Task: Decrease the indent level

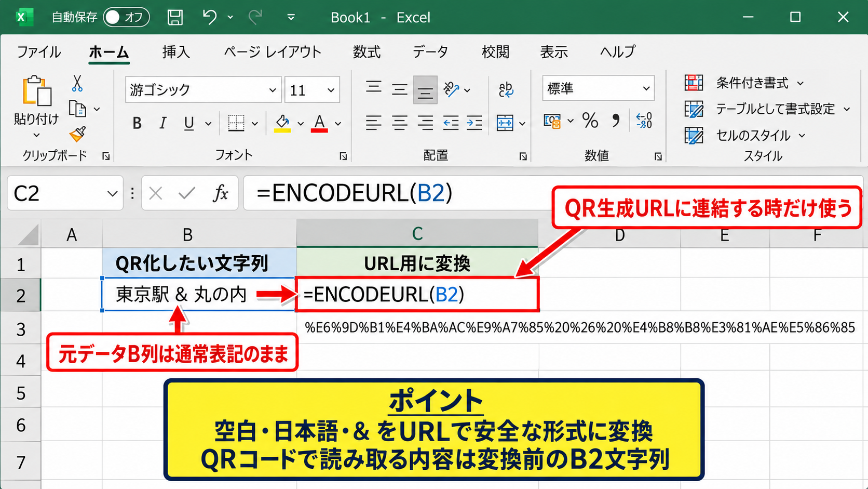Action: 451,123
